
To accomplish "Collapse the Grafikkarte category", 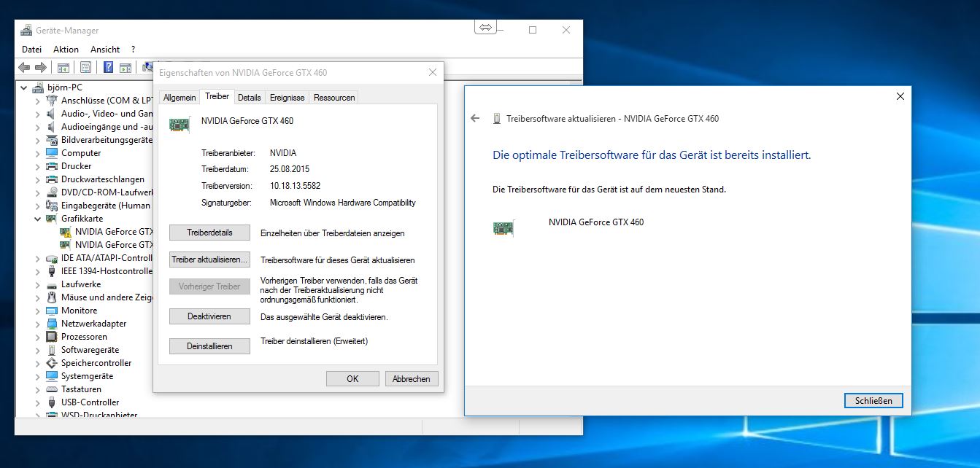I will (x=38, y=219).
